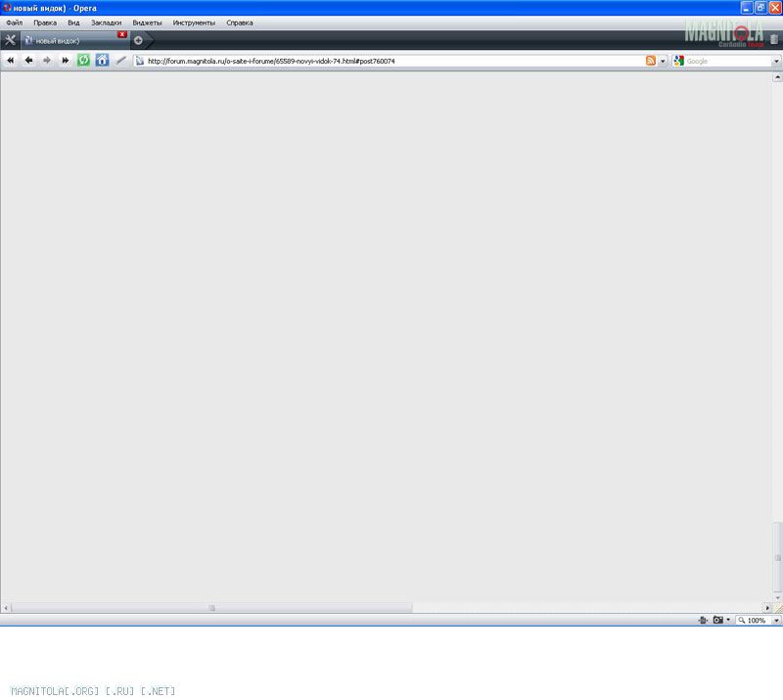Image resolution: width=783 pixels, height=700 pixels.
Task: Click the 100% zoom field
Action: coord(754,620)
